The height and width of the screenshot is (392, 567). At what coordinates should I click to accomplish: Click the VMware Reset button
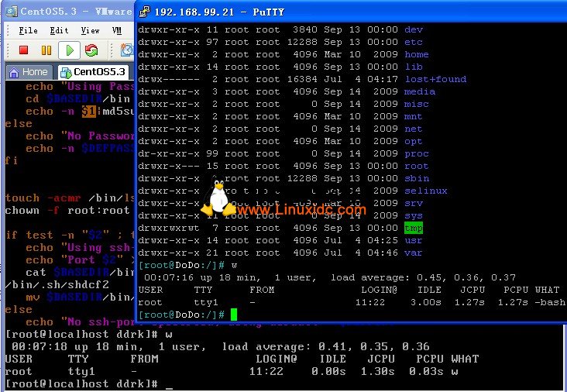(x=91, y=50)
